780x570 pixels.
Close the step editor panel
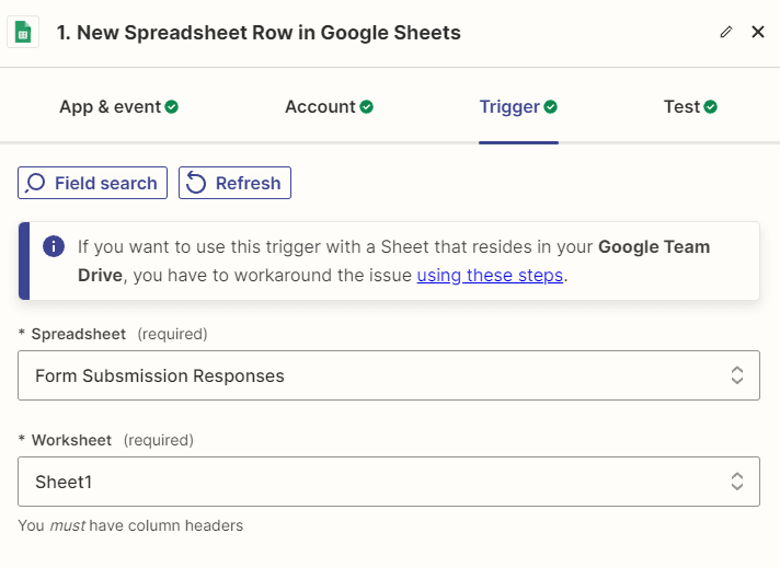point(757,32)
